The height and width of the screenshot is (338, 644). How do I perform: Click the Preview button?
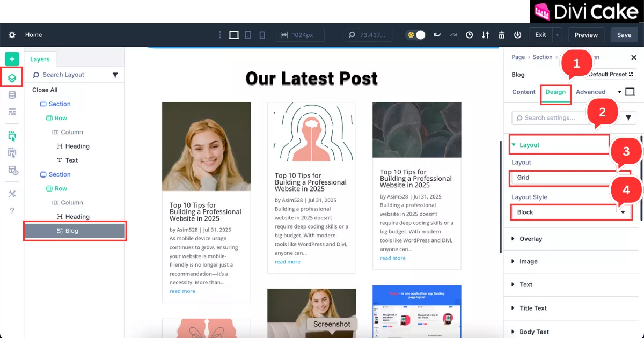coord(586,35)
